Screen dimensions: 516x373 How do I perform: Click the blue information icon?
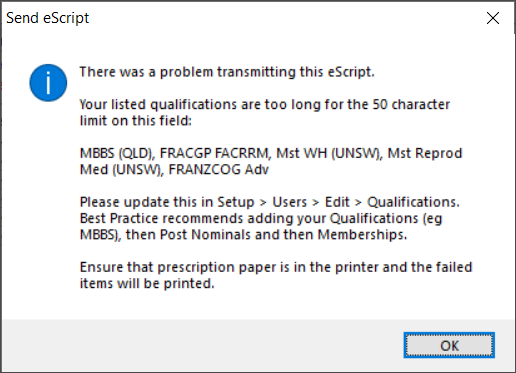(x=48, y=83)
